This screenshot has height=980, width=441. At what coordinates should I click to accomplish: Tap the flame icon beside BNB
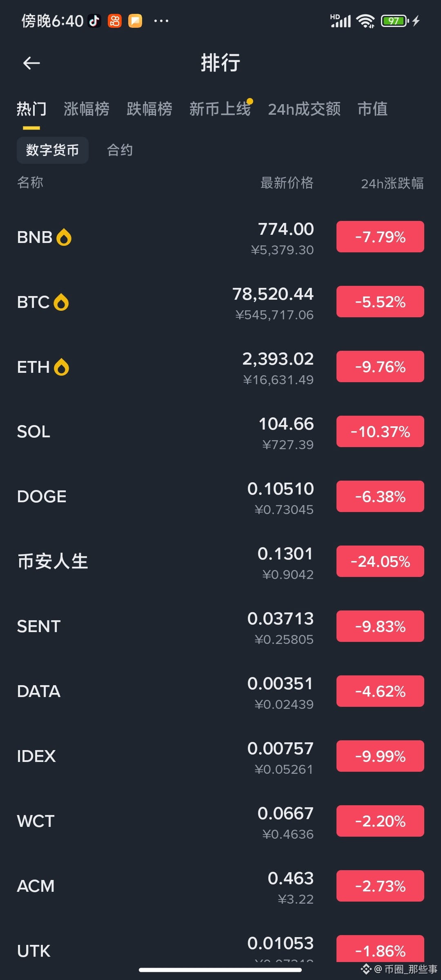64,237
